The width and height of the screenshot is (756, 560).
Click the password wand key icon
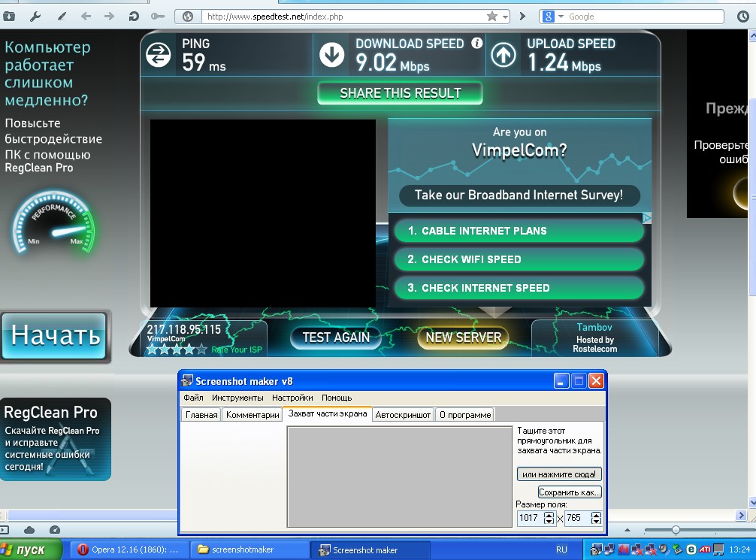tap(157, 17)
